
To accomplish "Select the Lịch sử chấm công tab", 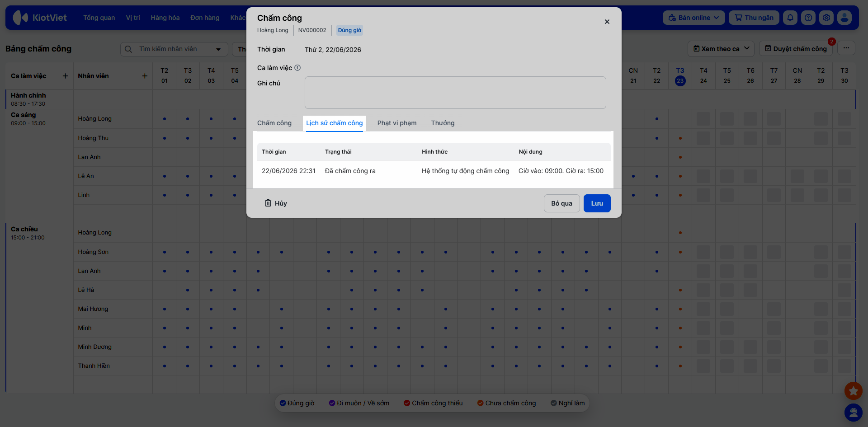I will [x=335, y=123].
